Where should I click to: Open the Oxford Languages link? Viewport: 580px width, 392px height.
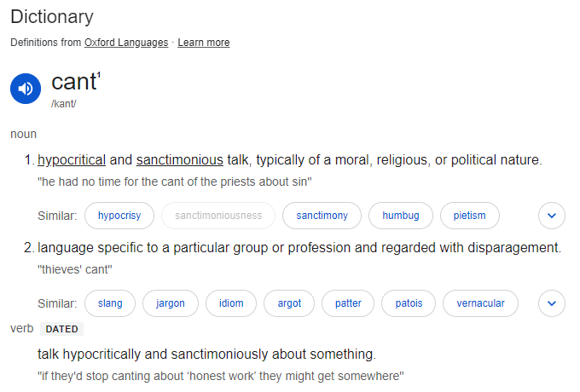click(x=126, y=43)
